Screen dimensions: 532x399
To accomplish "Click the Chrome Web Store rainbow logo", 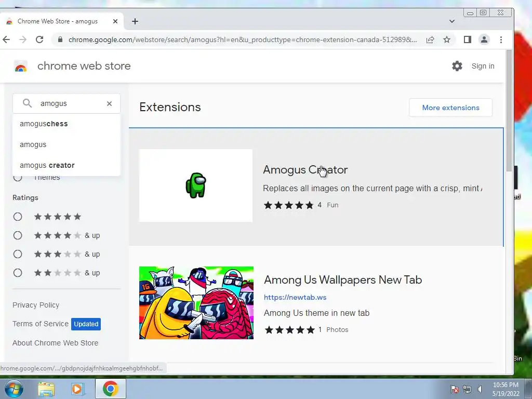I will click(x=21, y=66).
